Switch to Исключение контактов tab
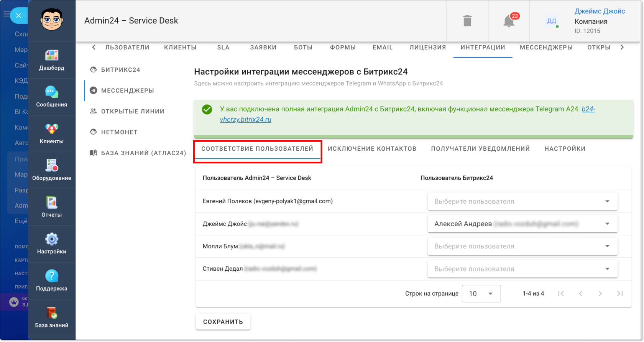644x342 pixels. (372, 149)
